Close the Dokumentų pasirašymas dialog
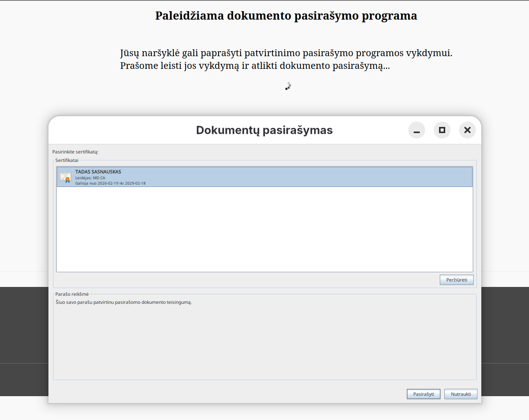The image size is (529, 420). 467,130
